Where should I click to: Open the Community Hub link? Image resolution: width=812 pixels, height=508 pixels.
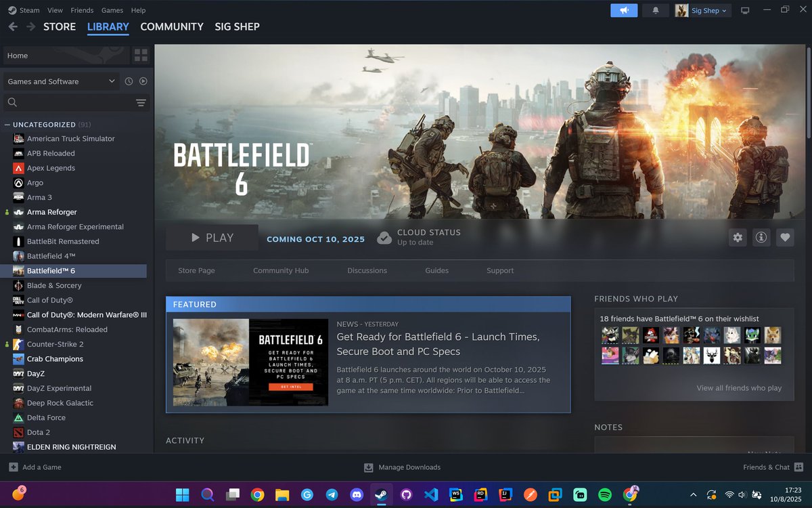click(x=281, y=270)
